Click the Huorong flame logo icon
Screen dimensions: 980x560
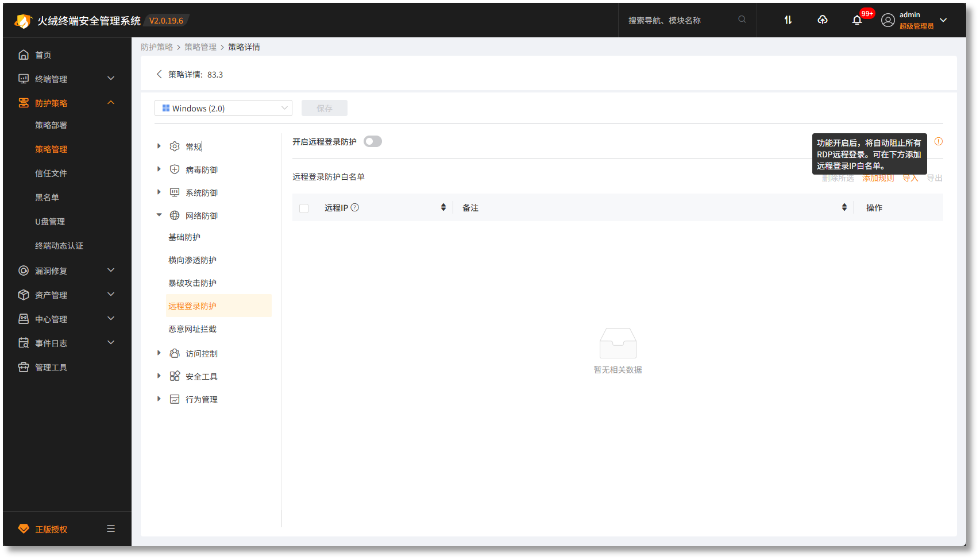[22, 21]
